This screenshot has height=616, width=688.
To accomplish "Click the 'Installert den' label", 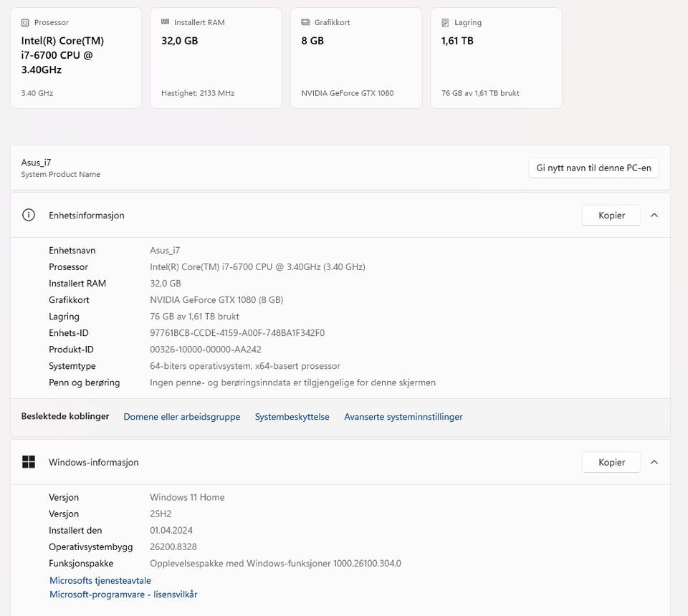I will click(x=75, y=531).
